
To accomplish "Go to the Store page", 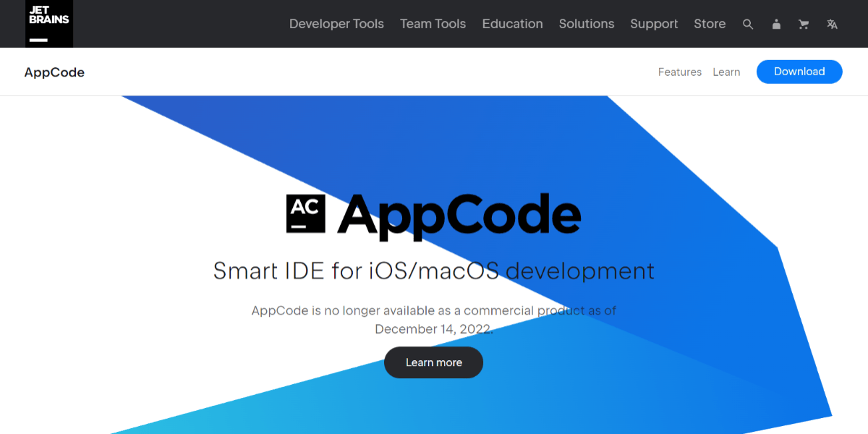I will (x=709, y=24).
